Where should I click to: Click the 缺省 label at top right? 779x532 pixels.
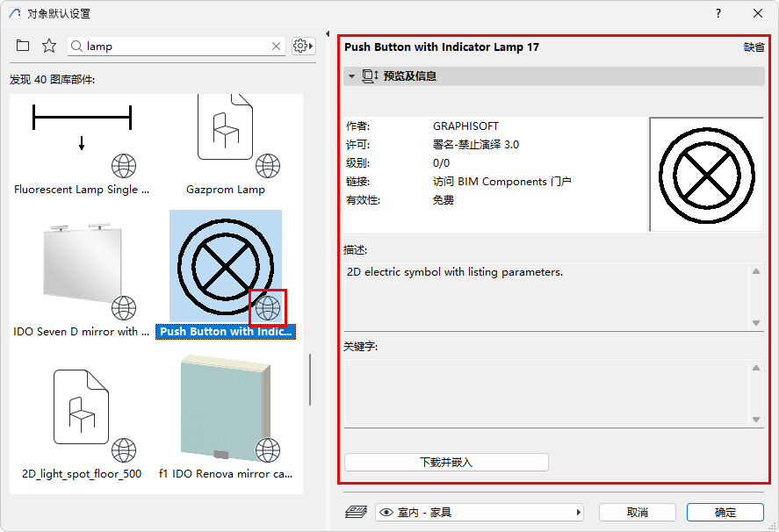754,47
